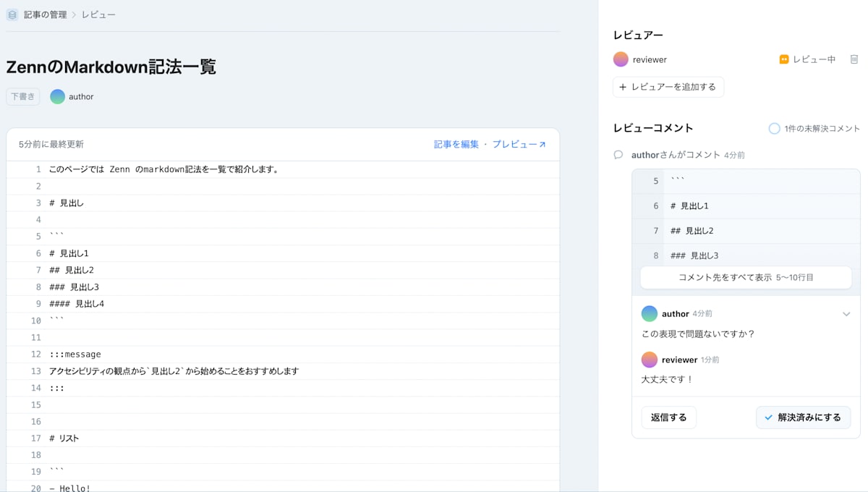Click '### 見出し3' in the comment snippet

click(x=694, y=255)
